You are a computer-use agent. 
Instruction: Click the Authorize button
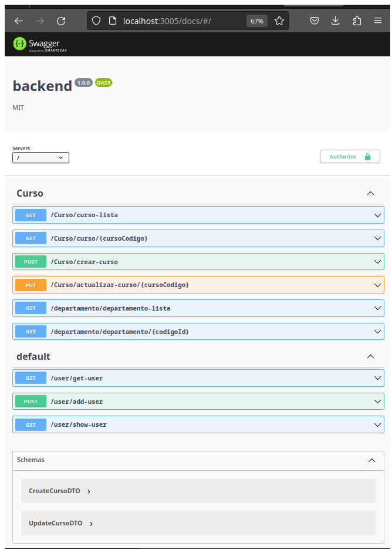tap(350, 157)
